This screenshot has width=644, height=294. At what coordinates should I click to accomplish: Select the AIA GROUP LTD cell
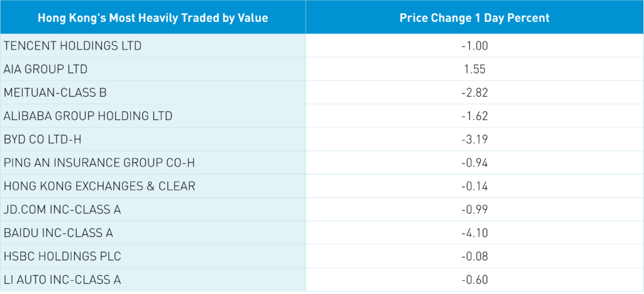coord(45,69)
